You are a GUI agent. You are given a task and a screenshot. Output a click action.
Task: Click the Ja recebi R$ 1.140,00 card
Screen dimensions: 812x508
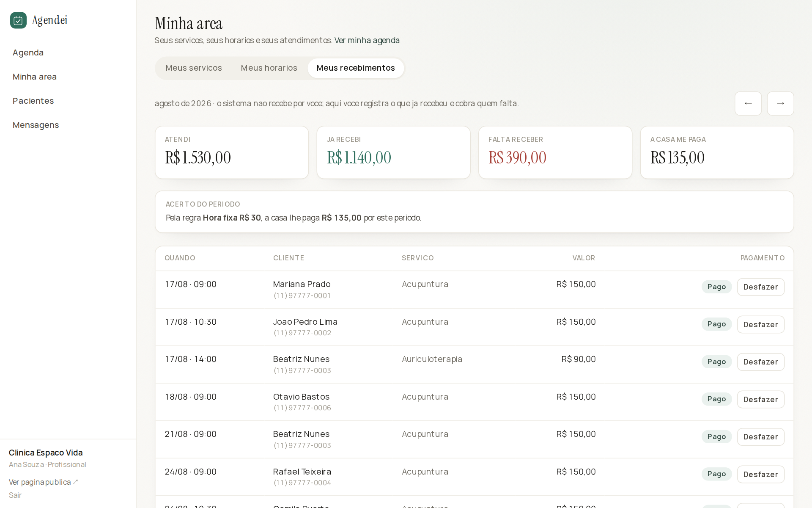[393, 152]
